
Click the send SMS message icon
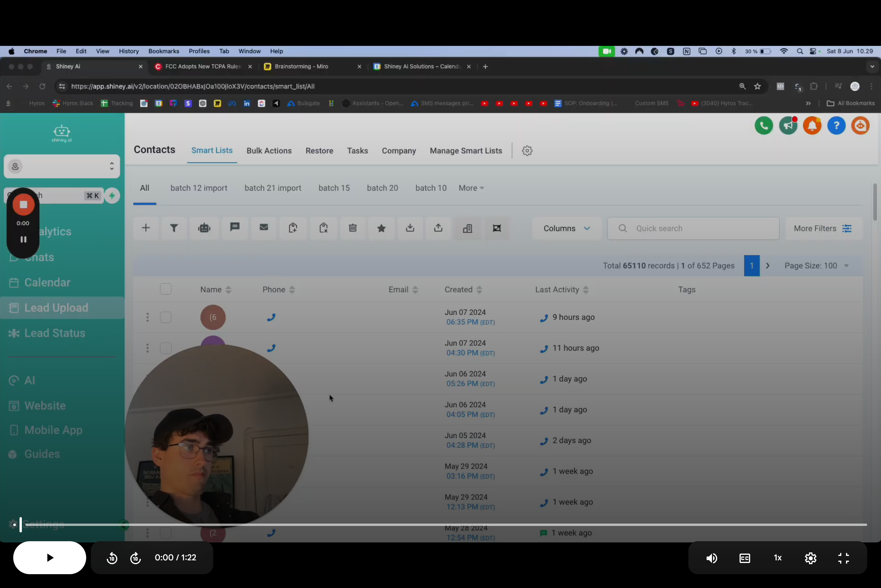(x=235, y=227)
